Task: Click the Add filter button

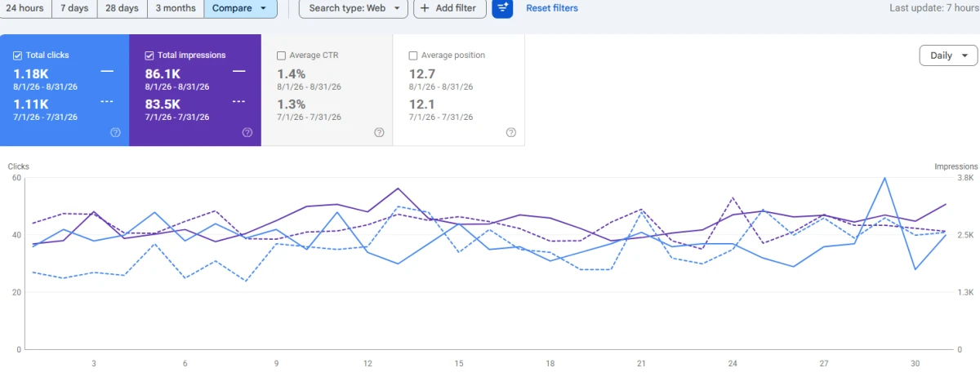Action: tap(450, 8)
